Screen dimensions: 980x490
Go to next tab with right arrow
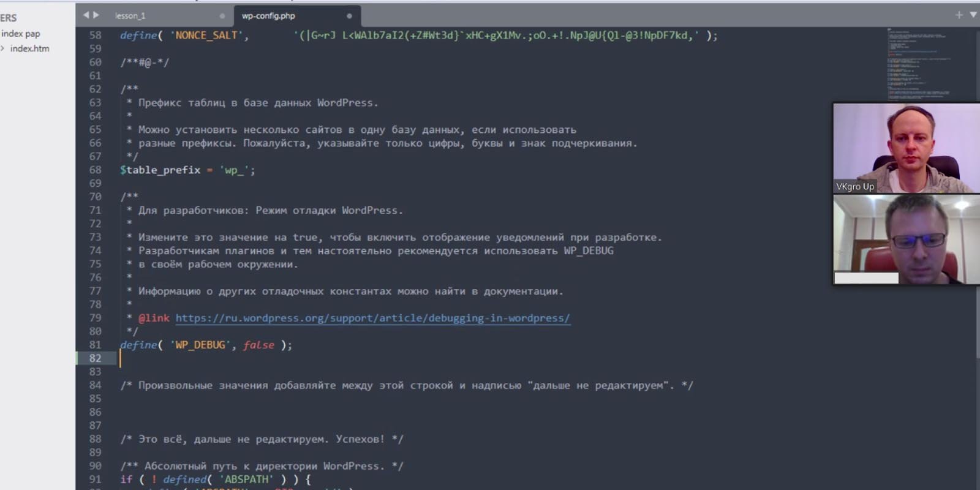click(x=96, y=15)
